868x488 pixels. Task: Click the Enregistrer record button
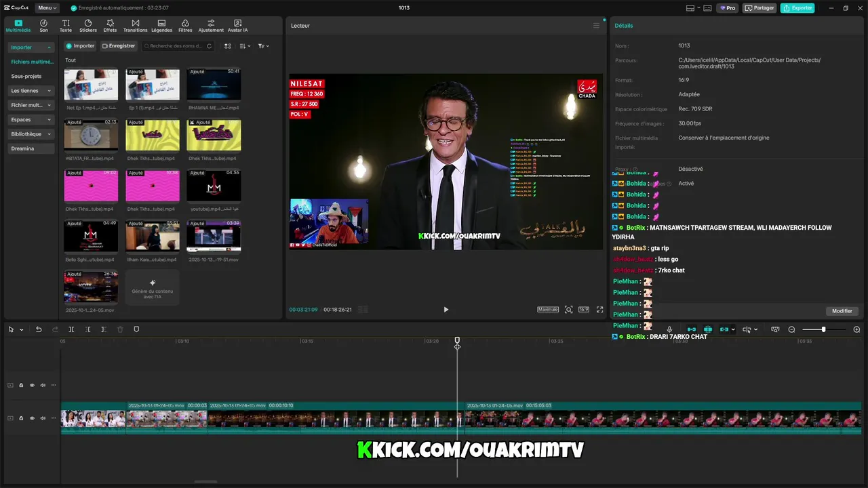coord(119,46)
